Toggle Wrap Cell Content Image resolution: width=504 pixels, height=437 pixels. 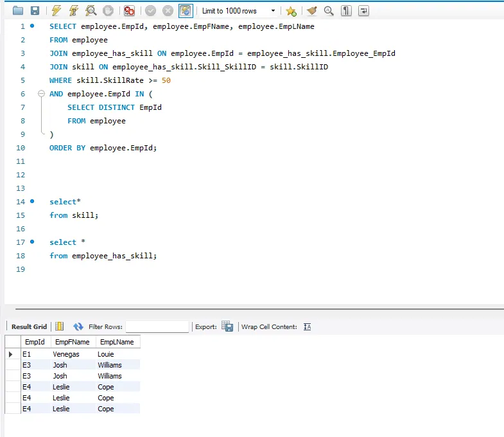308,326
